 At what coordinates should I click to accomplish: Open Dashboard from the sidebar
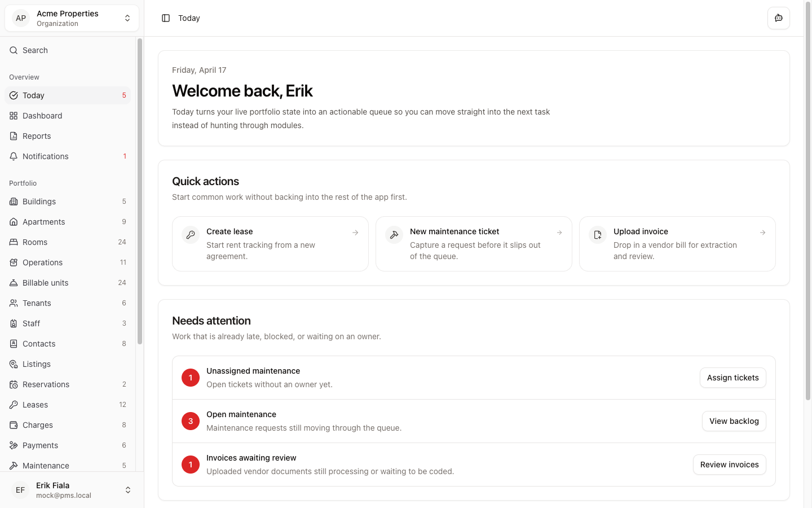(x=42, y=116)
